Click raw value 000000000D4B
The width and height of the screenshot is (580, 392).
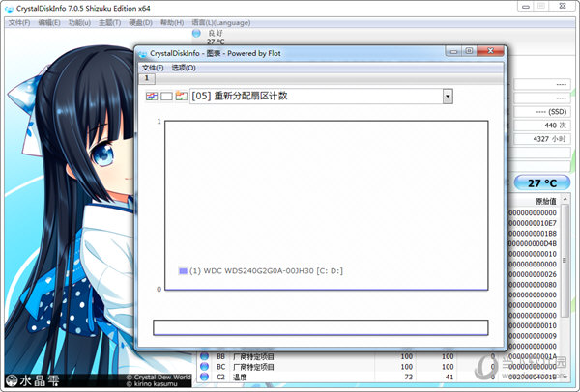[533, 244]
